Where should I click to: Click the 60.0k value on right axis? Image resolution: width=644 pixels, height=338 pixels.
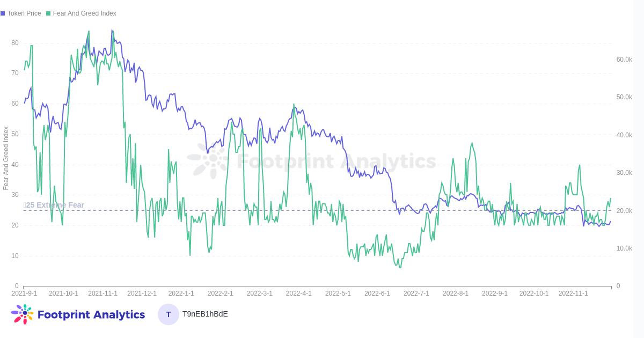click(624, 60)
